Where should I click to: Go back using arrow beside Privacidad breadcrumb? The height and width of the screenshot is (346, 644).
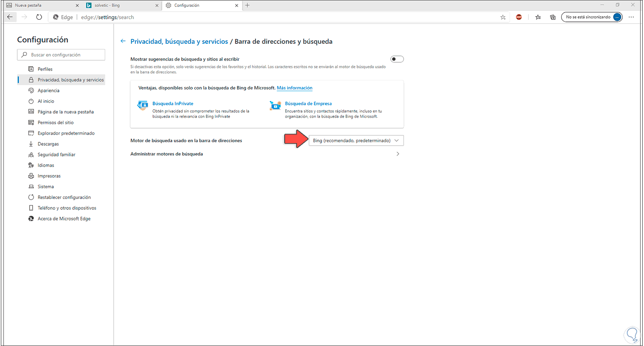click(x=123, y=41)
